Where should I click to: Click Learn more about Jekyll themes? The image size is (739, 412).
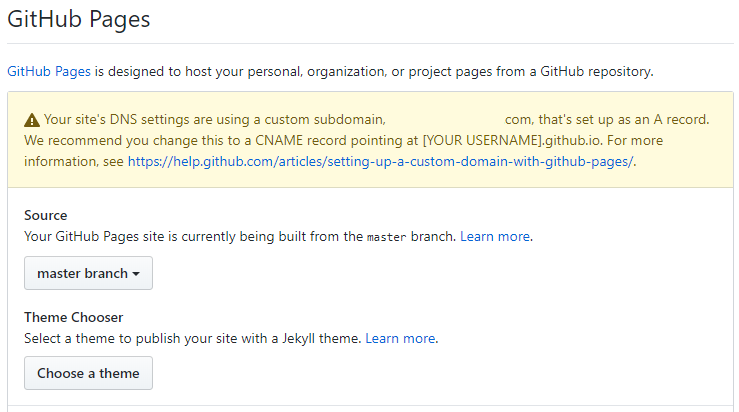coord(400,338)
